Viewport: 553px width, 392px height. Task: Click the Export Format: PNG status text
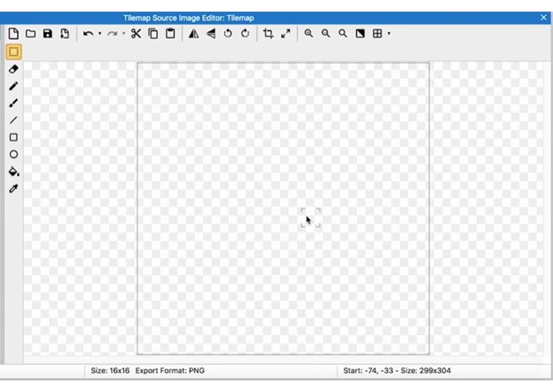click(x=170, y=370)
